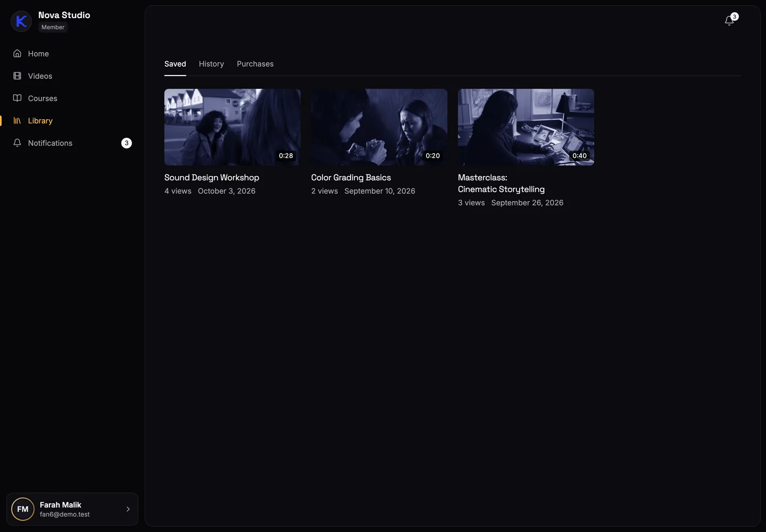Click the 2 views count

[324, 191]
